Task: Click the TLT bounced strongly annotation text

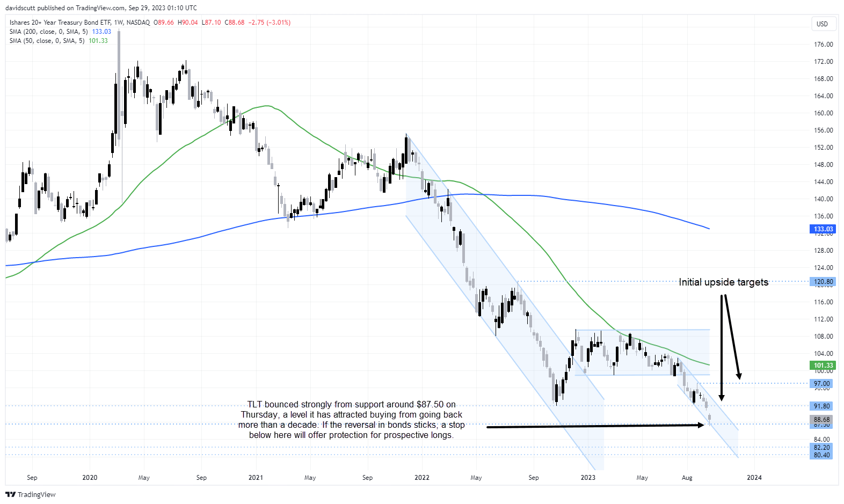Action: (351, 420)
